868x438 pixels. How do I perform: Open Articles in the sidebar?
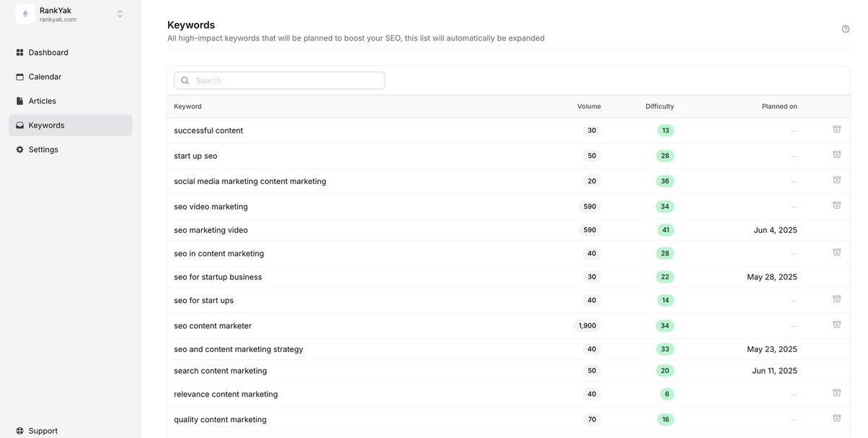point(42,101)
